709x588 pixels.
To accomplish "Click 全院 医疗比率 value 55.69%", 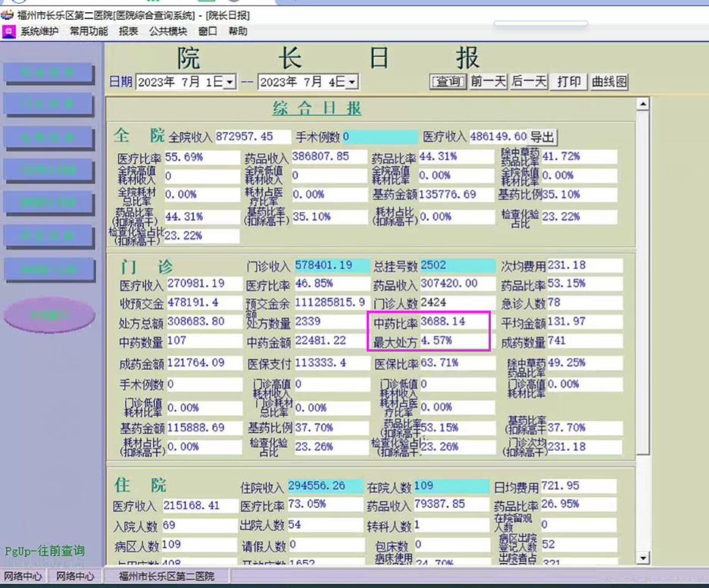I will click(202, 157).
